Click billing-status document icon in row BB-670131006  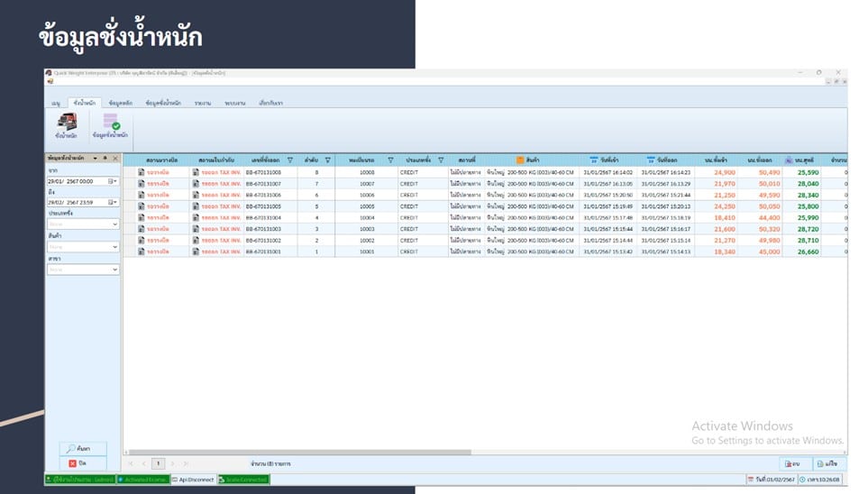tap(142, 195)
